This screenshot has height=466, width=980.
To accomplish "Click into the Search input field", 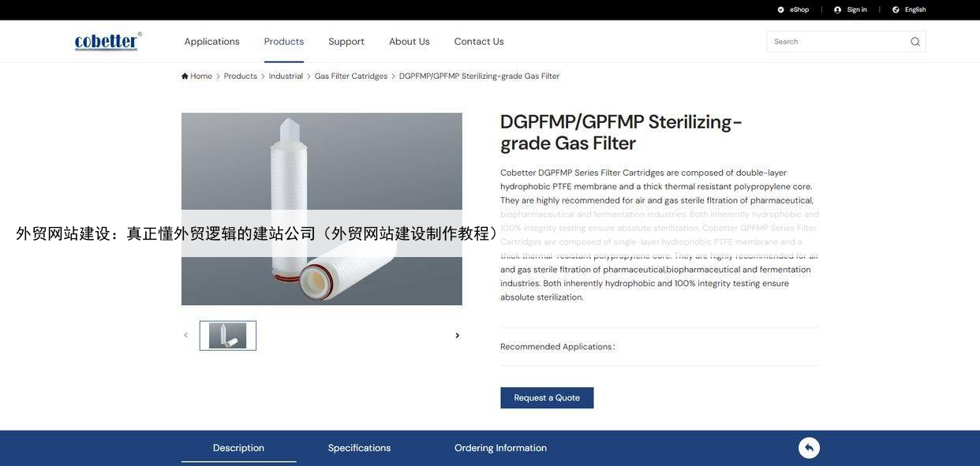I will 837,42.
